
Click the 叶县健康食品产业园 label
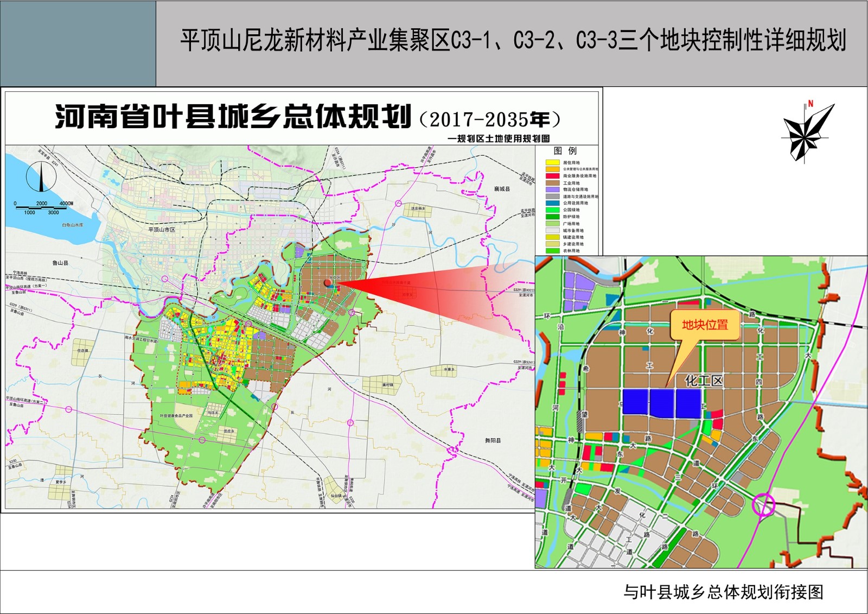pyautogui.click(x=176, y=416)
